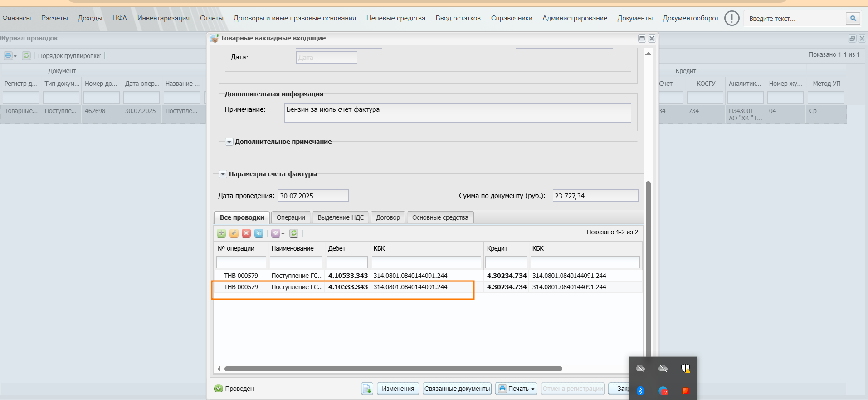Open Windows Security shield icon in tray

[x=686, y=368]
